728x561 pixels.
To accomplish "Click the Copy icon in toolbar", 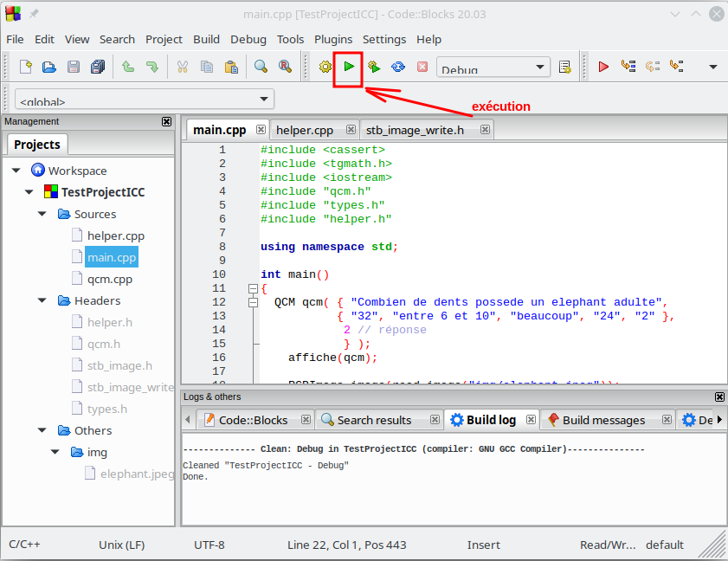I will [x=207, y=67].
